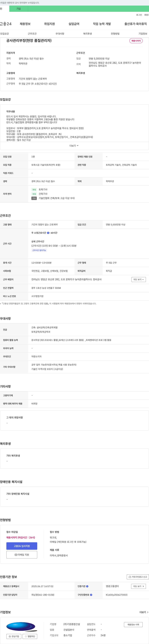Click the 채용시까지 badge
The width and height of the screenshot is (149, 644).
136,41
